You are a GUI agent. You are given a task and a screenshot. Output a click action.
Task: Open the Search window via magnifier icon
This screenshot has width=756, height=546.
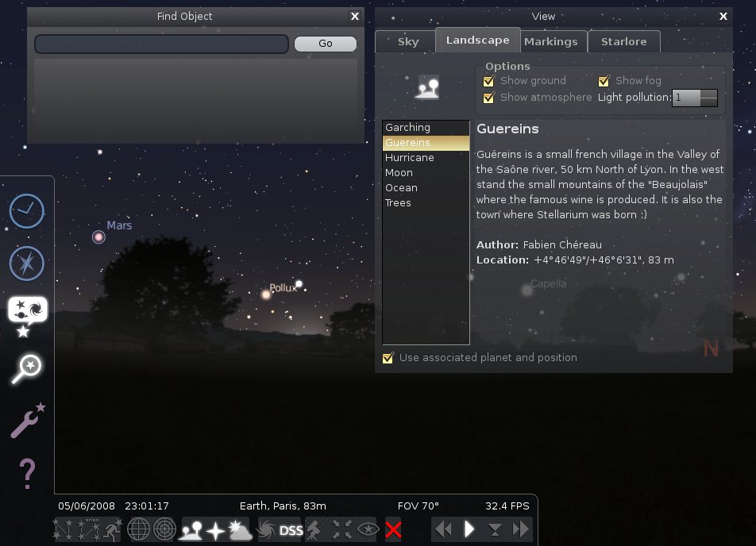click(27, 369)
